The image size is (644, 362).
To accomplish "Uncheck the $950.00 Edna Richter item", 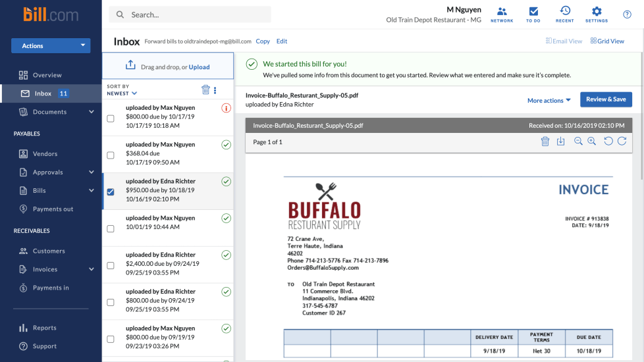I will pyautogui.click(x=111, y=192).
